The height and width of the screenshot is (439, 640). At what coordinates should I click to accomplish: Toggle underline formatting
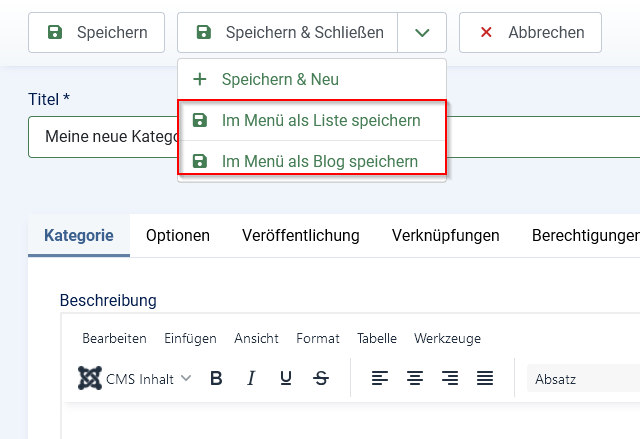coord(286,379)
